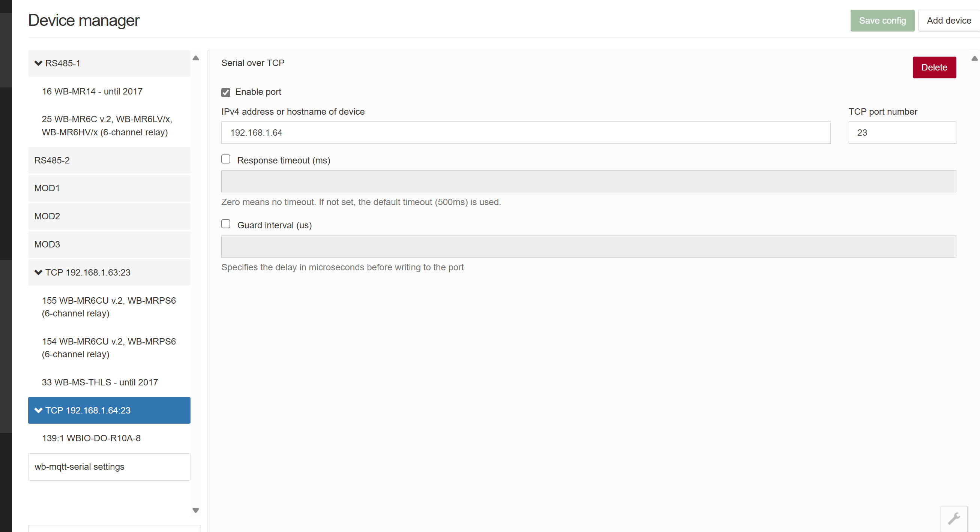Click the Add device button
This screenshot has width=980, height=532.
(948, 21)
